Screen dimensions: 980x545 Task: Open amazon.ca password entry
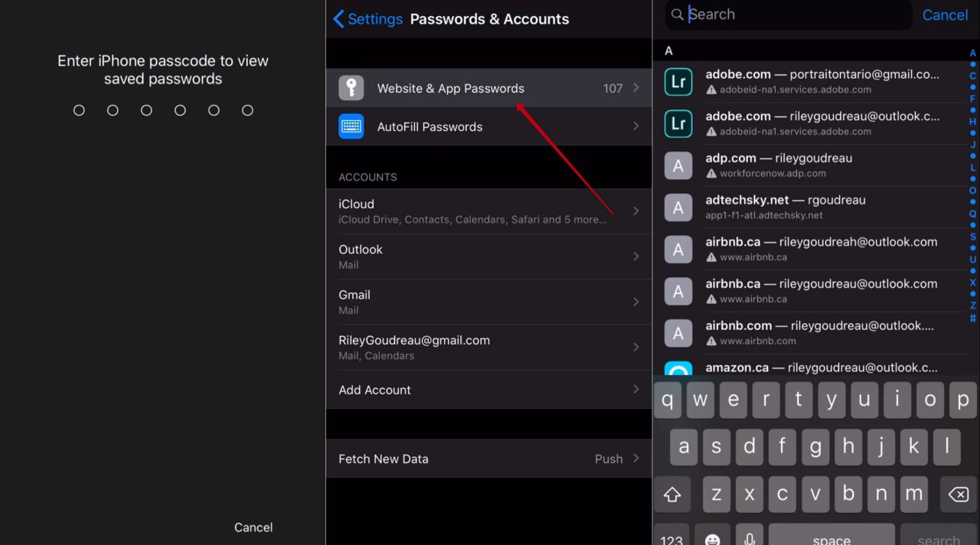point(810,366)
